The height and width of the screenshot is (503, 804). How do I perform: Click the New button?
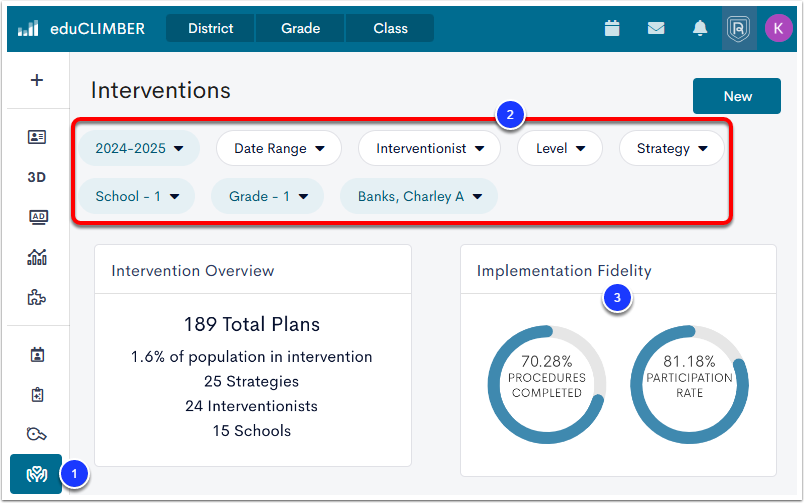coord(737,96)
